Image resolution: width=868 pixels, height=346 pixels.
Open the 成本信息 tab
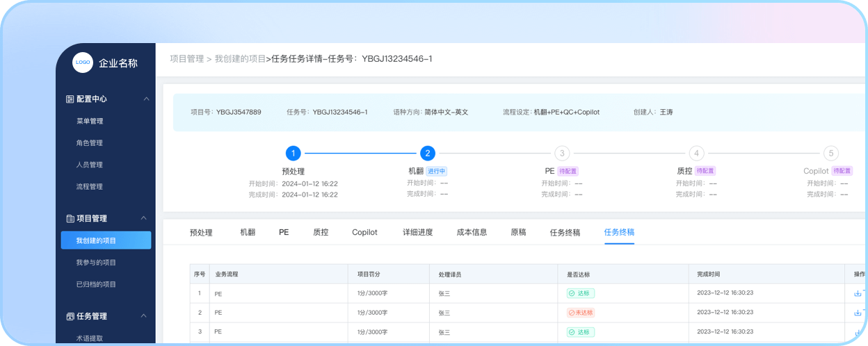pyautogui.click(x=472, y=232)
